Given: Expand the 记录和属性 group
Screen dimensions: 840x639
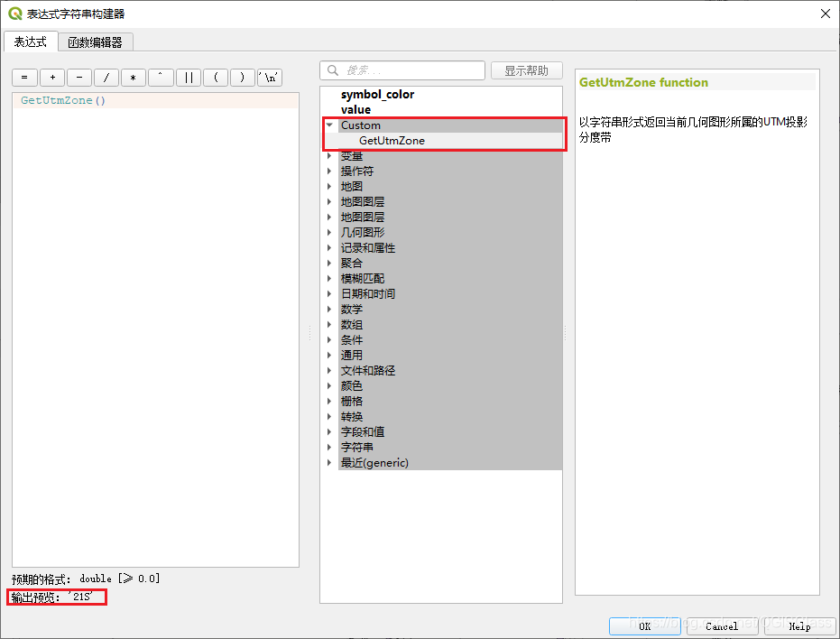Looking at the screenshot, I should tap(329, 247).
